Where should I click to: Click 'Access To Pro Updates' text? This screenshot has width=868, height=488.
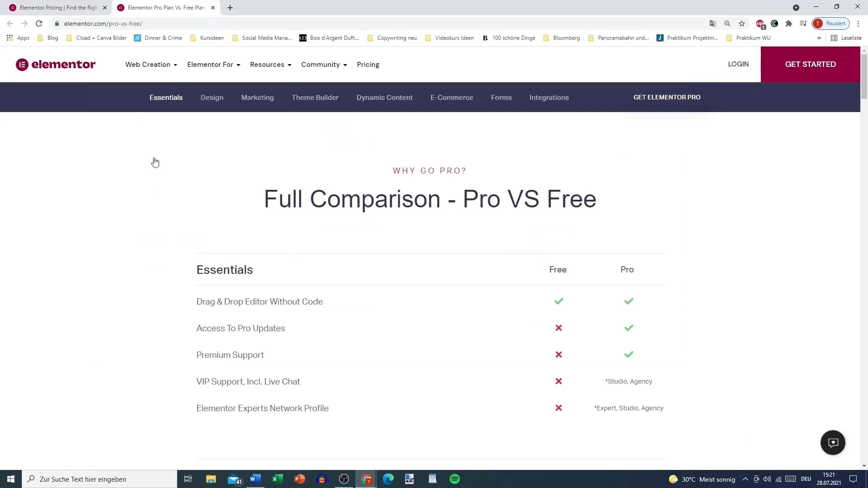tap(241, 328)
